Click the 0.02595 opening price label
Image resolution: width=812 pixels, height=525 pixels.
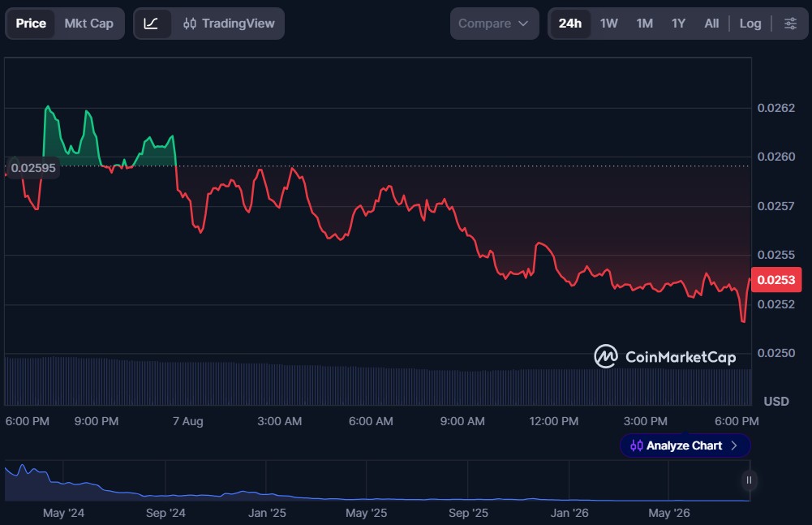pyautogui.click(x=33, y=168)
